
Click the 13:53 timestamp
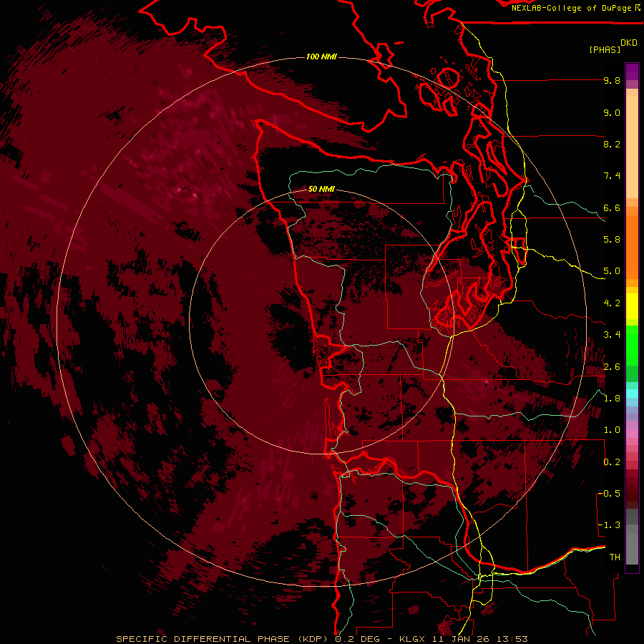[512, 639]
